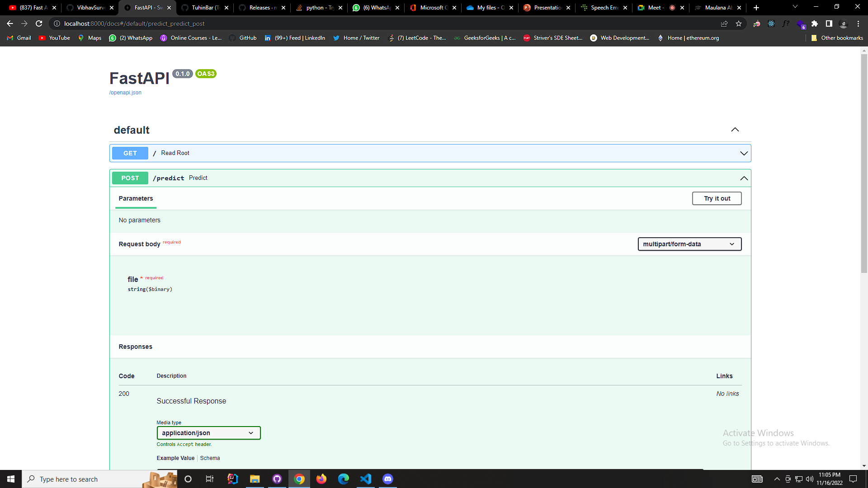The height and width of the screenshot is (488, 868).
Task: Click the back navigation arrow
Action: tap(9, 23)
